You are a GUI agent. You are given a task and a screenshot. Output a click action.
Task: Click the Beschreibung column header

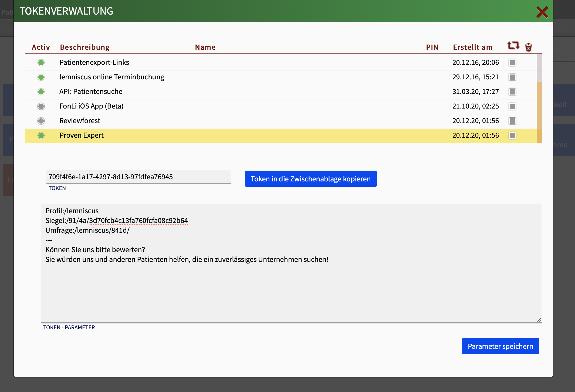pyautogui.click(x=85, y=47)
